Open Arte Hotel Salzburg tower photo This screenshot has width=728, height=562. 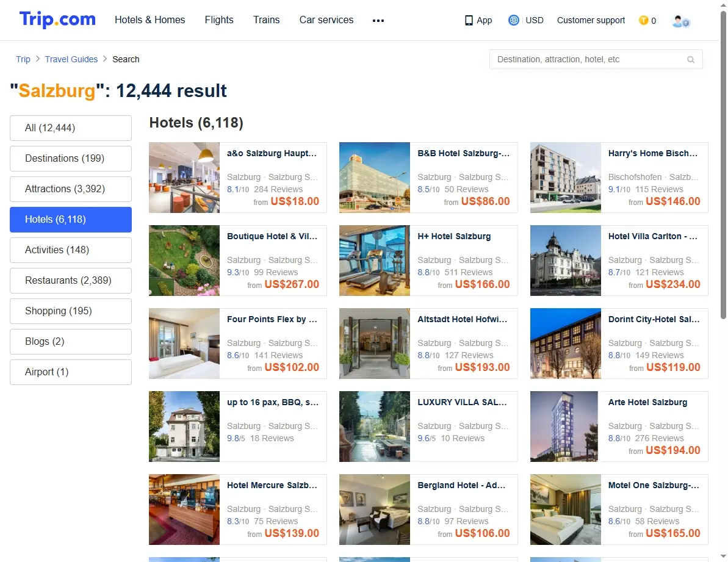tap(566, 427)
